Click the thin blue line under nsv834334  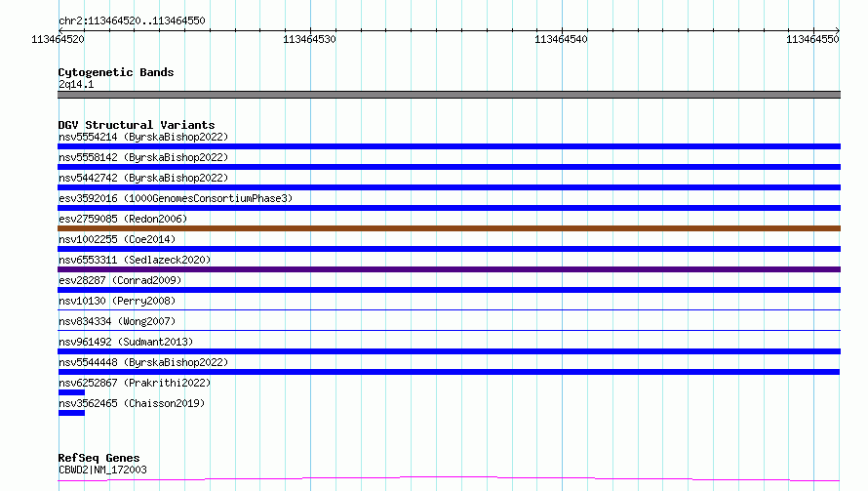point(449,330)
